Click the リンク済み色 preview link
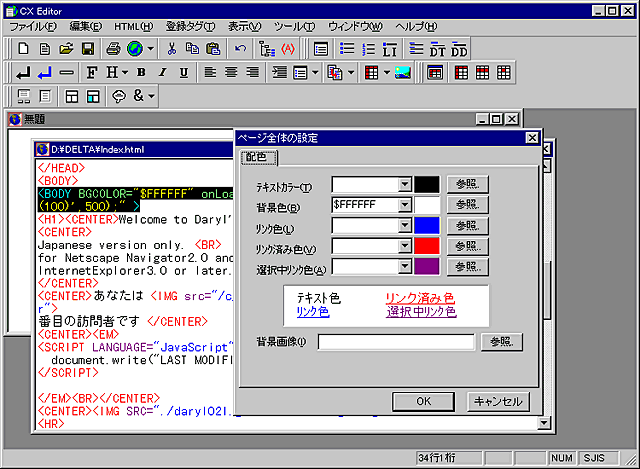640x469 pixels. (x=420, y=298)
